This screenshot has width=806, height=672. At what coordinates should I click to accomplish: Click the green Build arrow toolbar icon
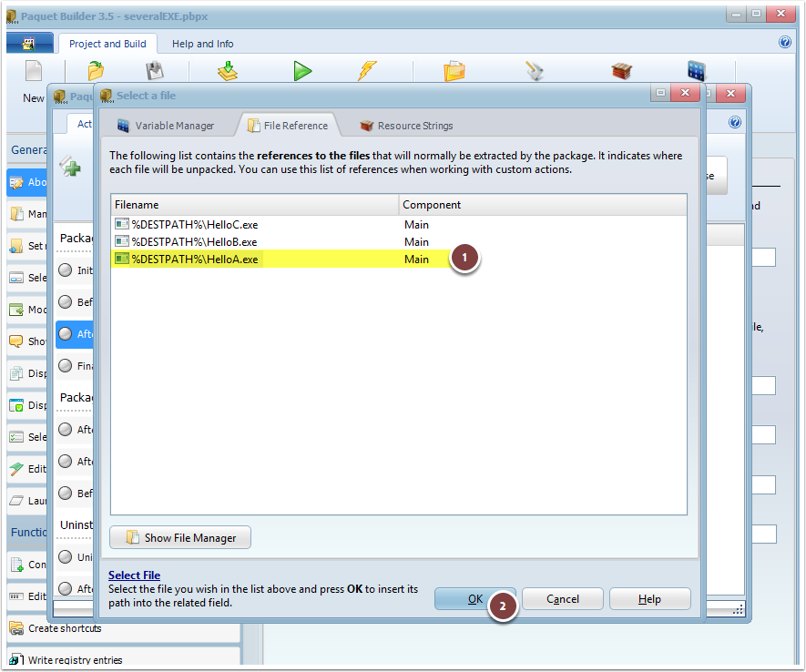pyautogui.click(x=302, y=71)
